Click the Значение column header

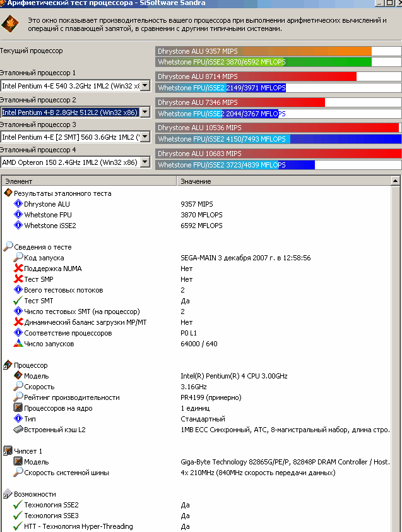point(283,181)
